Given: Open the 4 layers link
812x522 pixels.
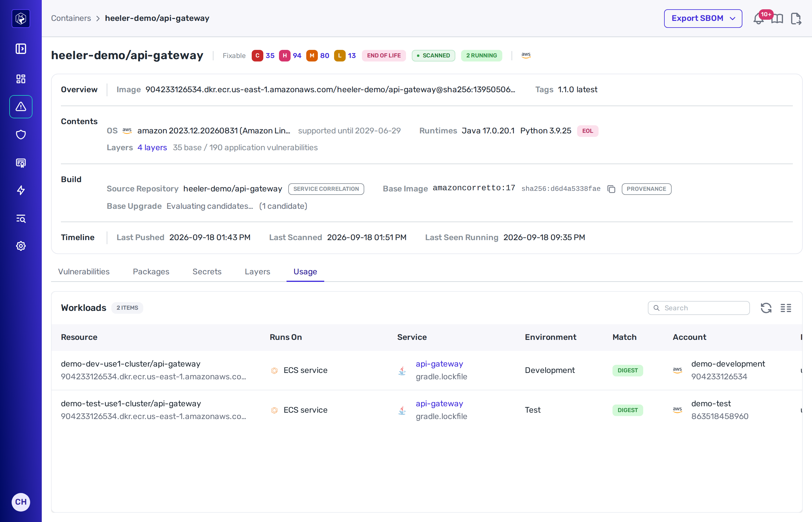Looking at the screenshot, I should click(152, 148).
